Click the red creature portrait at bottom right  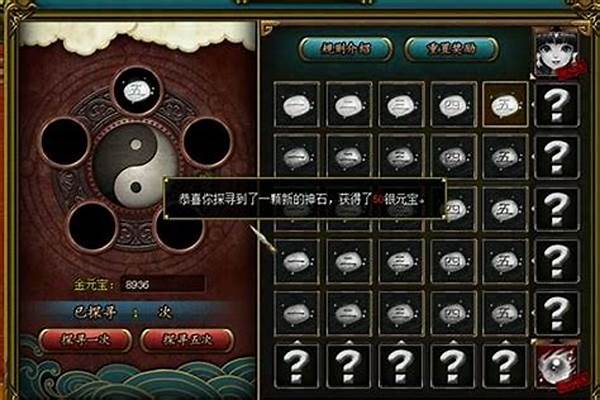pos(556,366)
